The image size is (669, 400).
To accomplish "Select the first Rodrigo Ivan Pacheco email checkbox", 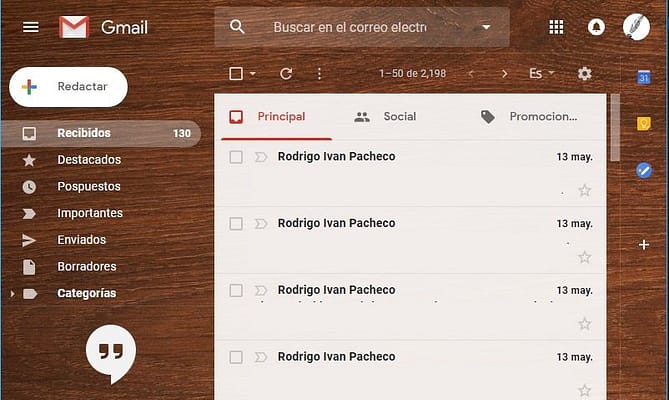I will [236, 157].
